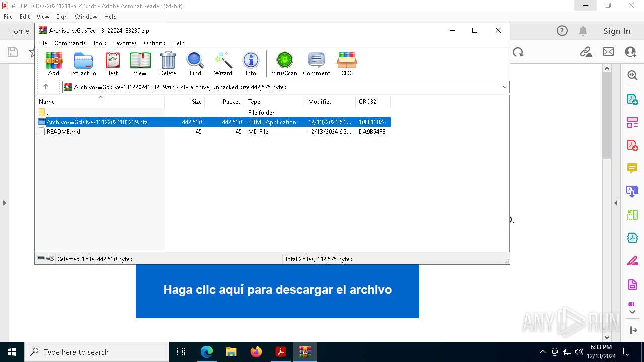Image resolution: width=644 pixels, height=362 pixels.
Task: Sort by CRC32 column header
Action: coord(373,102)
